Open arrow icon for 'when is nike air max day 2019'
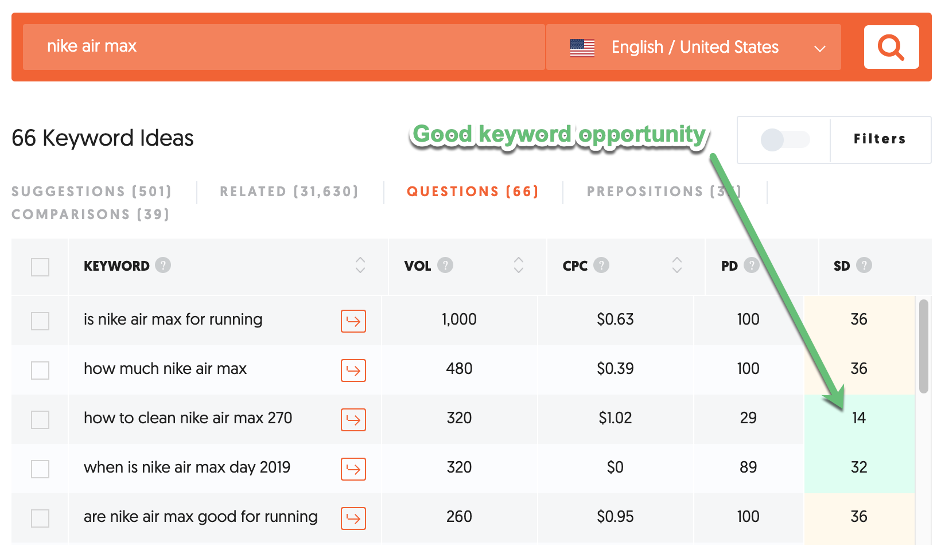Viewport: 939px width, 545px height. [x=353, y=469]
